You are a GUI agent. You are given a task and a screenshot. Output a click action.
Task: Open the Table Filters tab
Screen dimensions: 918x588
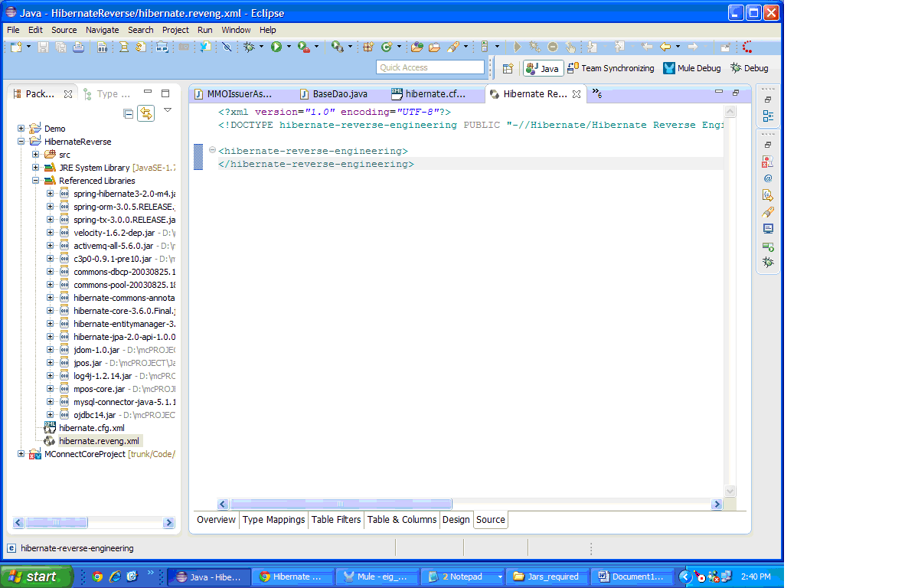336,520
